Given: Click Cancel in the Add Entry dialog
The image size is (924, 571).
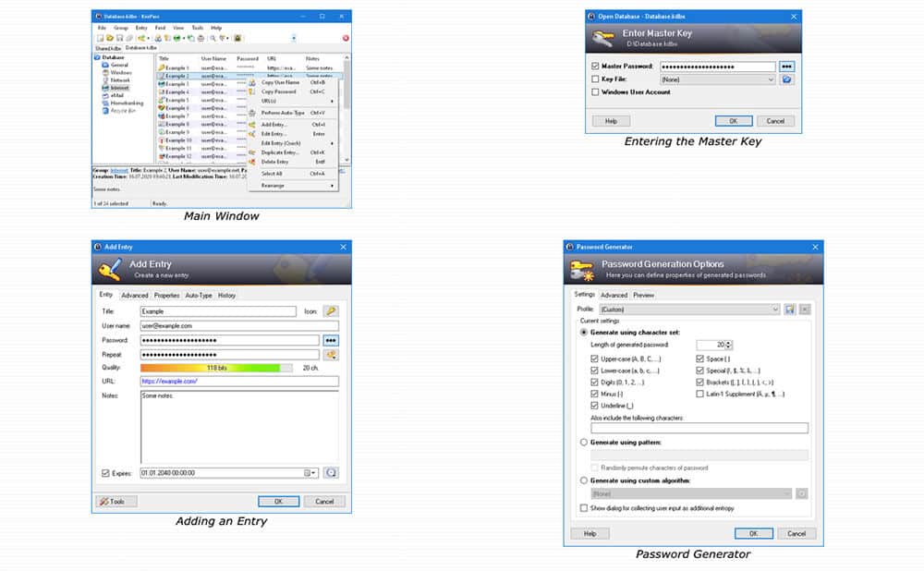Looking at the screenshot, I should point(324,502).
